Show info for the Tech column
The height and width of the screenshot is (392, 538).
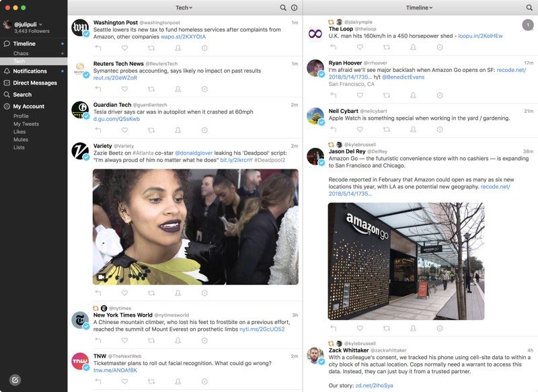(295, 7)
